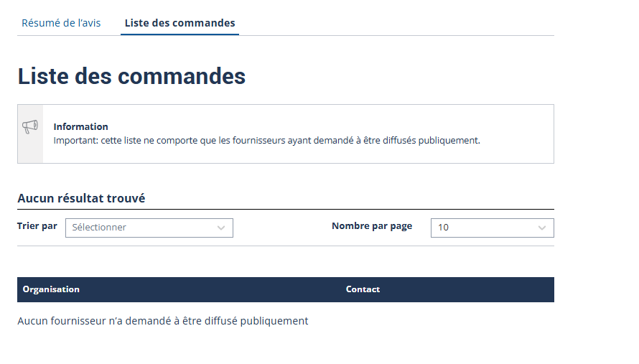This screenshot has width=639, height=364.
Task: Click the large Liste des commandes page heading
Action: click(131, 76)
